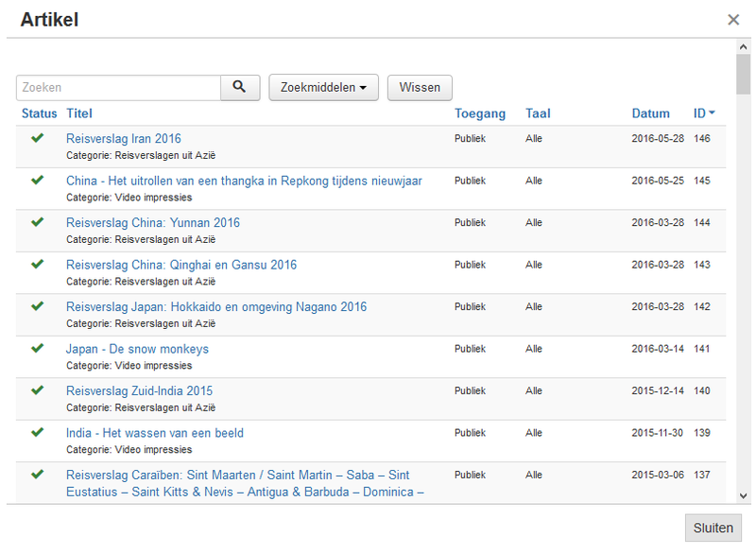This screenshot has width=756, height=554.
Task: Focus the Zoeken search field
Action: click(119, 87)
